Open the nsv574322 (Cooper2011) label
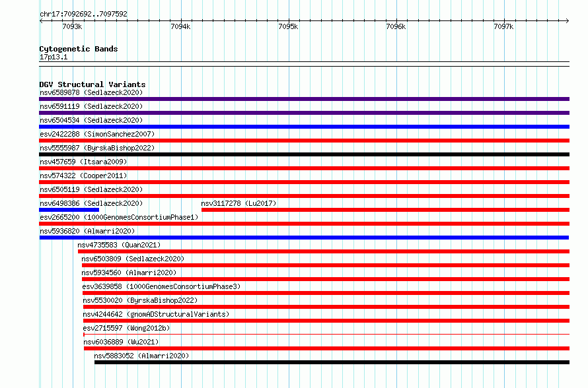588x388 pixels. (83, 176)
